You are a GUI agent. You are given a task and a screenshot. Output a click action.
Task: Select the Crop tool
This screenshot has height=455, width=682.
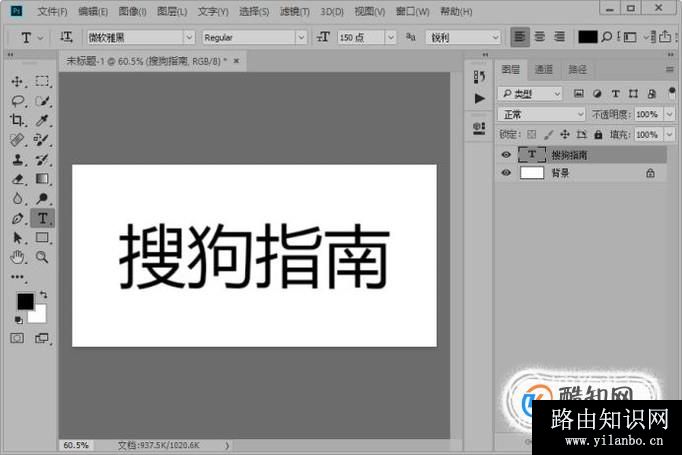click(x=17, y=120)
